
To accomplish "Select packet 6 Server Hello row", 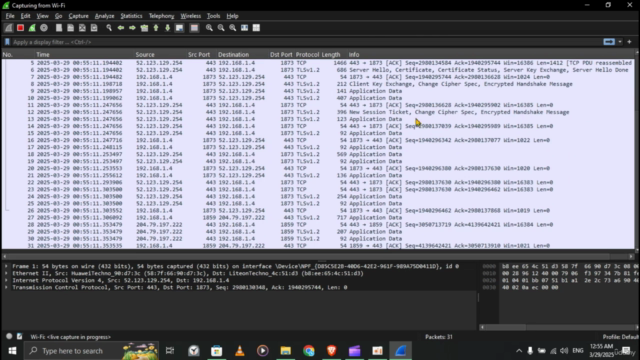I will click(x=318, y=70).
